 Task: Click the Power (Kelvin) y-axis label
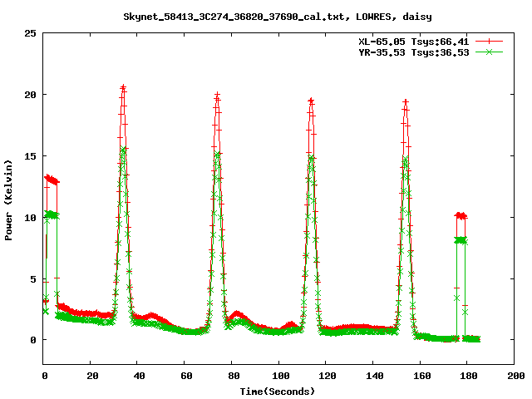8,200
